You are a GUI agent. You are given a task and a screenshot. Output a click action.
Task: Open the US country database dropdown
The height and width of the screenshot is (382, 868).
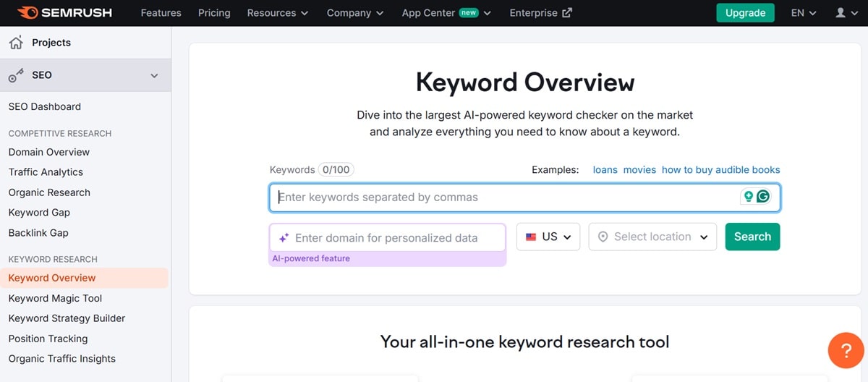(548, 237)
